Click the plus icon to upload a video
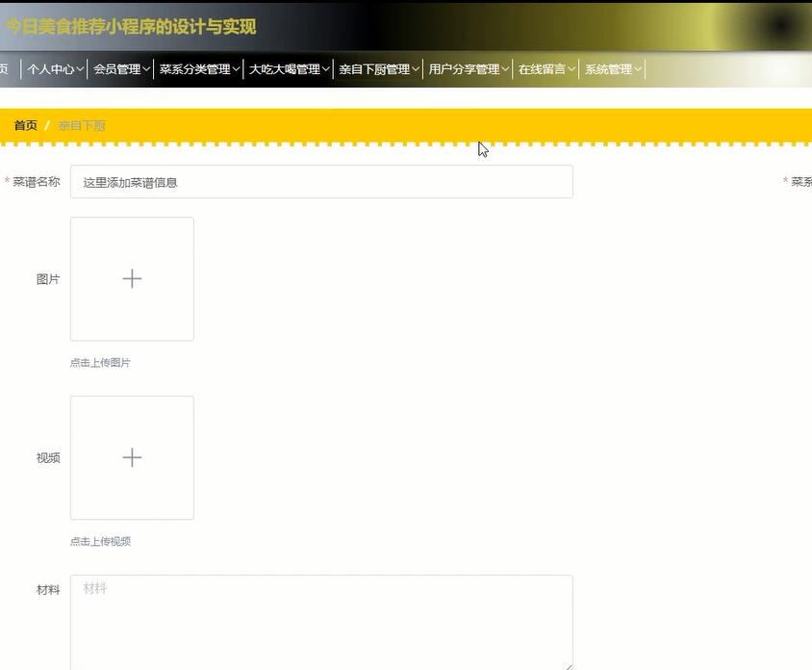This screenshot has height=670, width=812. 132,457
